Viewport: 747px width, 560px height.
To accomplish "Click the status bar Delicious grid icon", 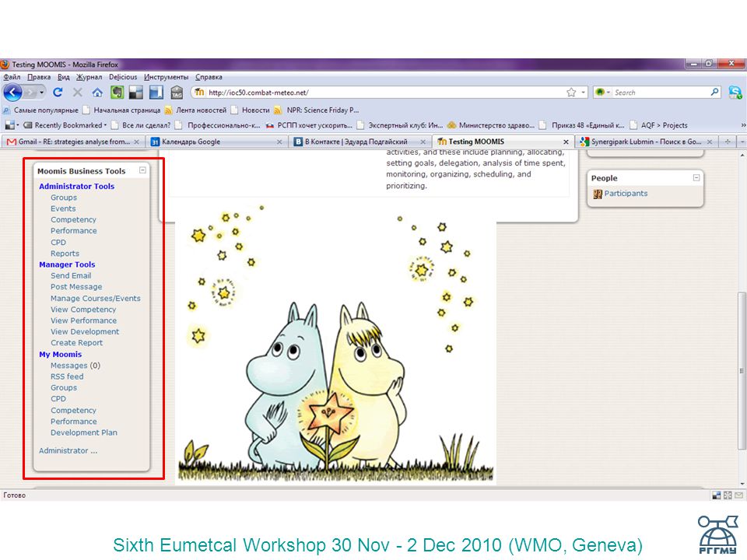I will [x=716, y=495].
